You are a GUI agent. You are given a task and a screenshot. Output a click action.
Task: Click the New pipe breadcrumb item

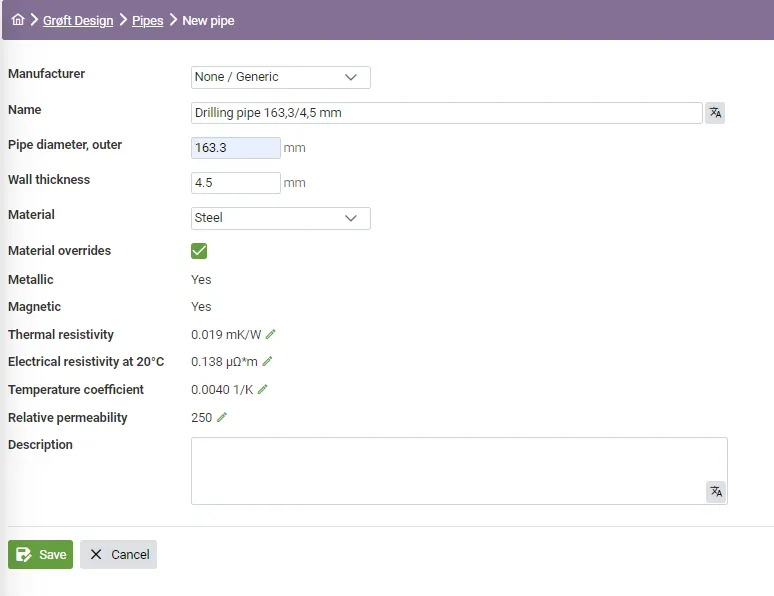pos(208,20)
